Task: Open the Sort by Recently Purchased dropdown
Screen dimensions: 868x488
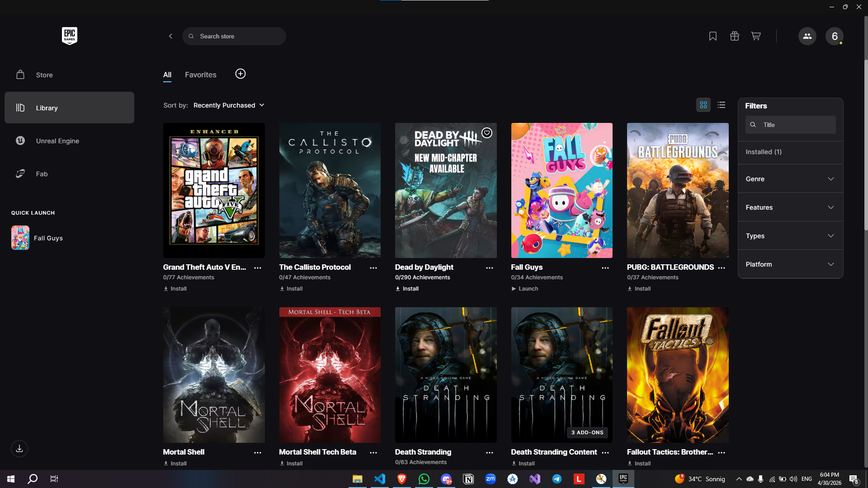Action: click(x=229, y=105)
